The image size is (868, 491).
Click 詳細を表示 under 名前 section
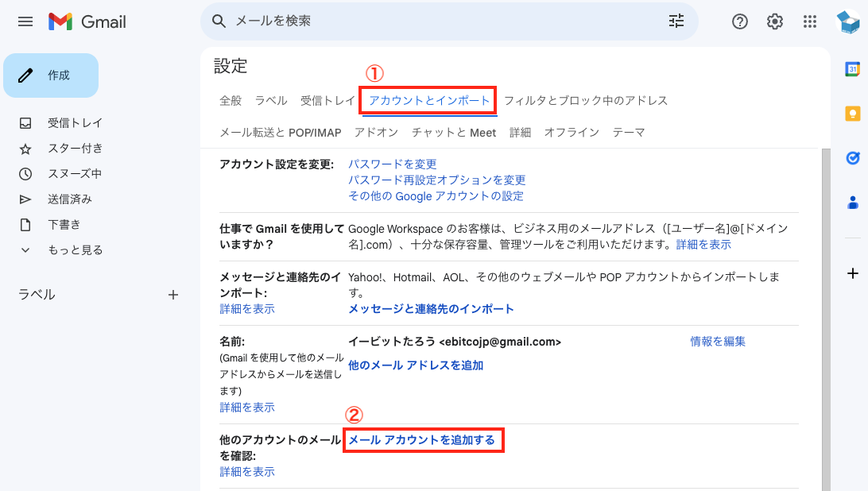coord(247,408)
